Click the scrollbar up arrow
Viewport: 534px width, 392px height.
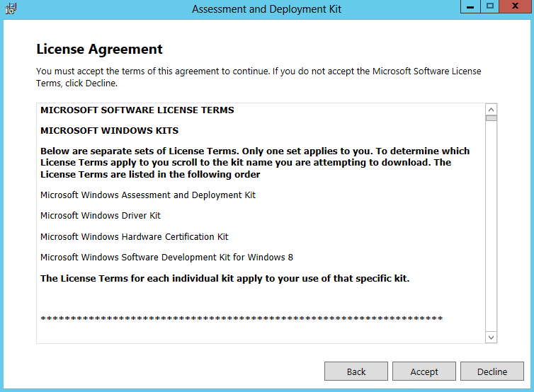click(x=491, y=110)
